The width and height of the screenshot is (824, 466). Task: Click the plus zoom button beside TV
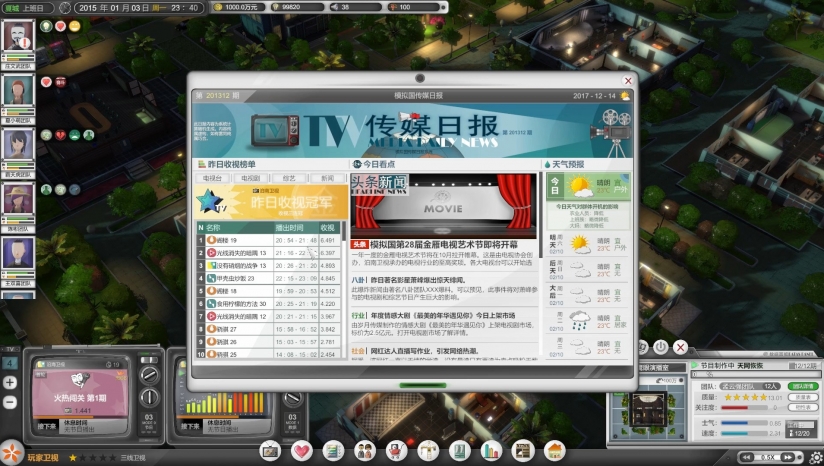tap(10, 382)
